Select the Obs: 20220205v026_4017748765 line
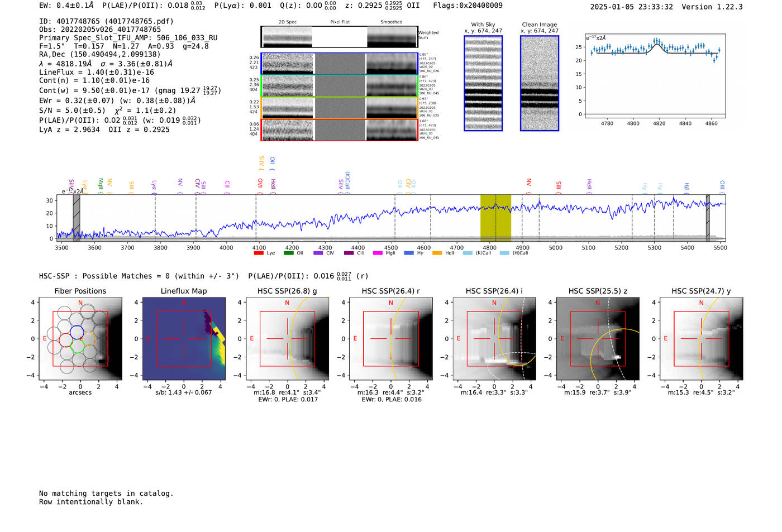Image resolution: width=782 pixels, height=532 pixels. [100, 30]
